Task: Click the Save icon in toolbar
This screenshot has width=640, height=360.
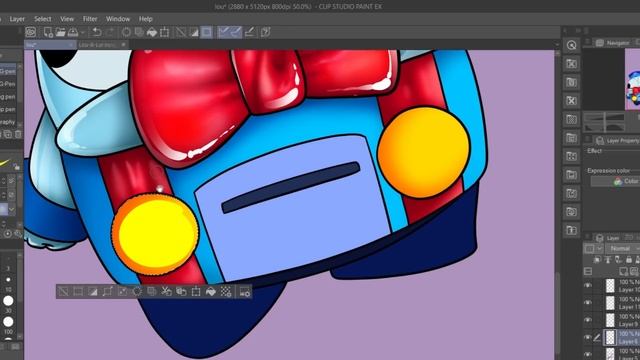Action: 73,32
